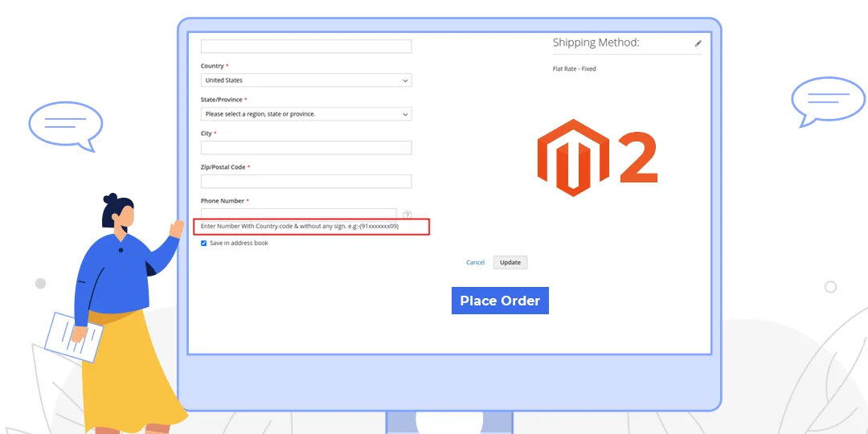868x434 pixels.
Task: Click the Cancel link
Action: pos(476,262)
